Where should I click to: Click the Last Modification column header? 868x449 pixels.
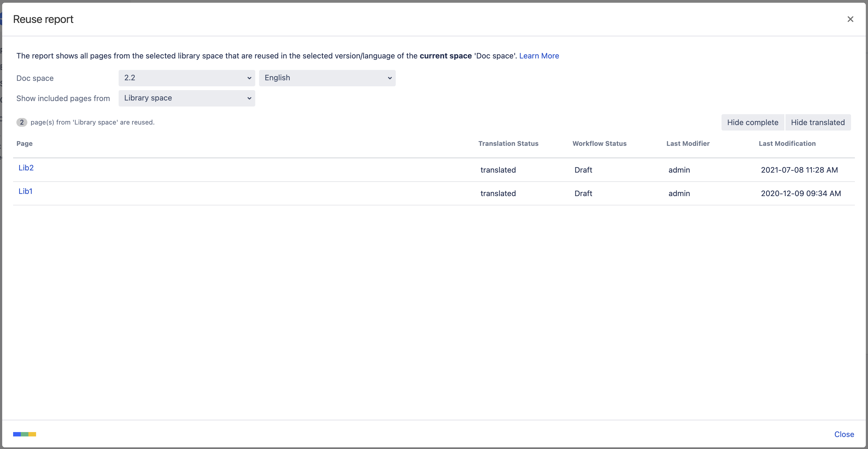(787, 143)
